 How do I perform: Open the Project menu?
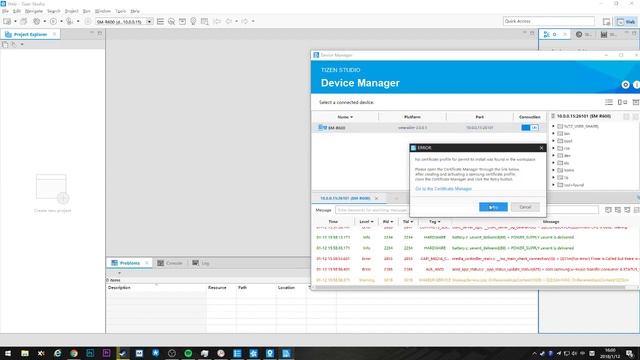click(71, 11)
